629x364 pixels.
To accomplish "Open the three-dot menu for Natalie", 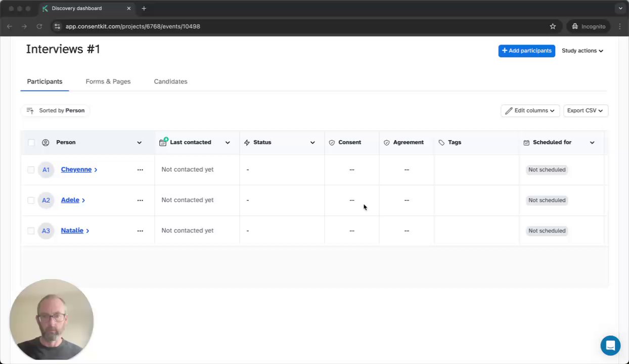I will tap(140, 231).
